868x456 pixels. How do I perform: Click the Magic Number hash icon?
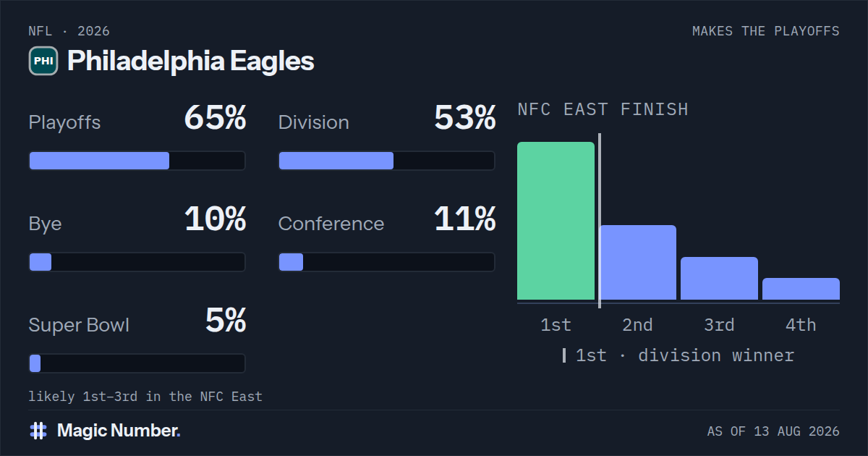(x=38, y=431)
